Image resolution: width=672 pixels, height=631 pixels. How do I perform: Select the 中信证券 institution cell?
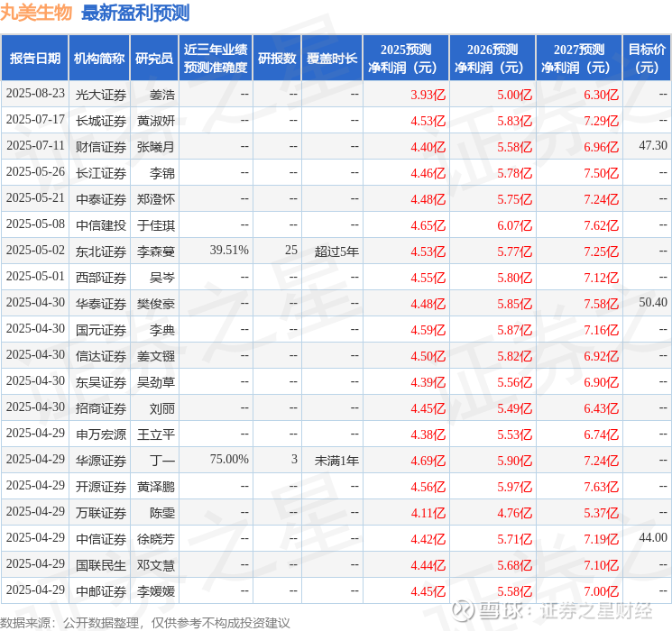click(x=101, y=539)
